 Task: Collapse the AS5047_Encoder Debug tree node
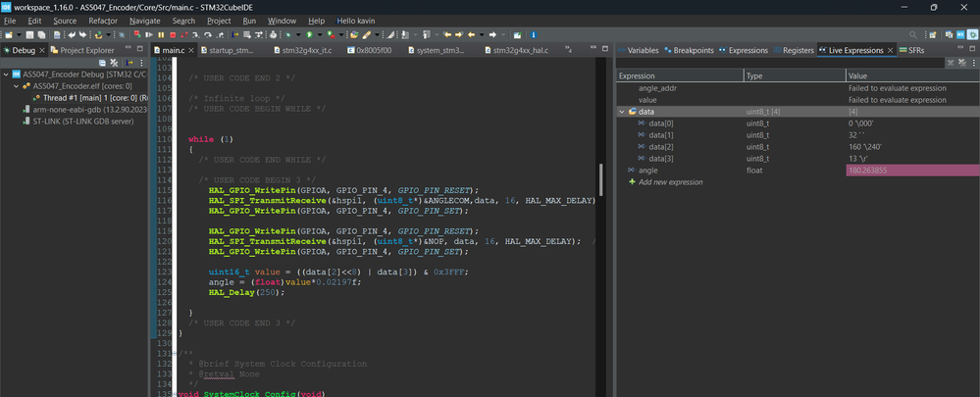8,74
